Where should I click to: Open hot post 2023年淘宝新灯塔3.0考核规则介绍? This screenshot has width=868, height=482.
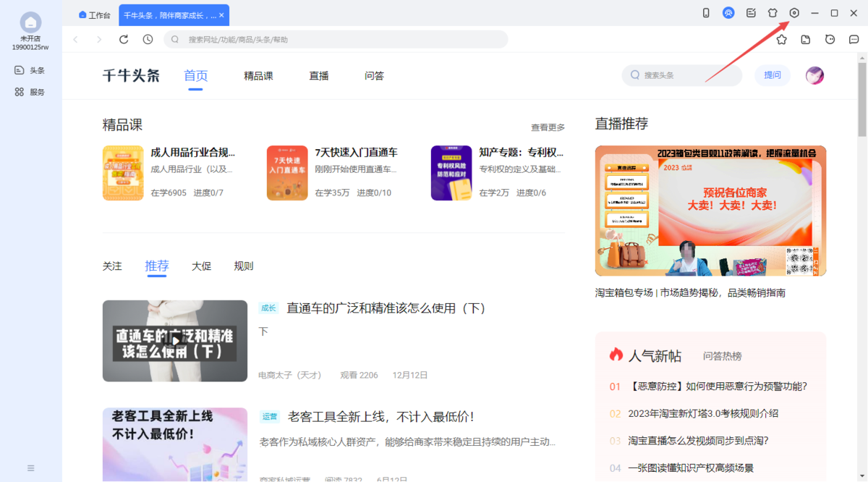pos(703,414)
